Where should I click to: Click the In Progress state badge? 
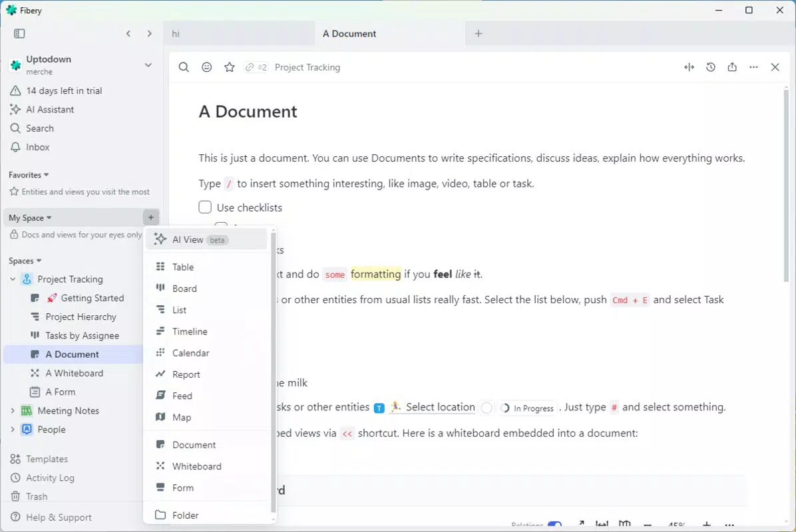tap(528, 408)
